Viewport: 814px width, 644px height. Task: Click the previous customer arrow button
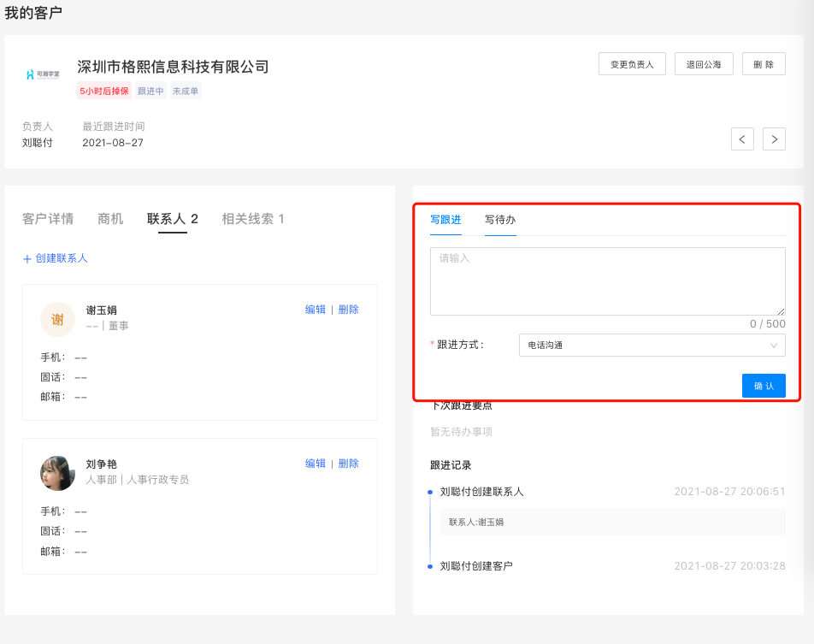pyautogui.click(x=742, y=139)
